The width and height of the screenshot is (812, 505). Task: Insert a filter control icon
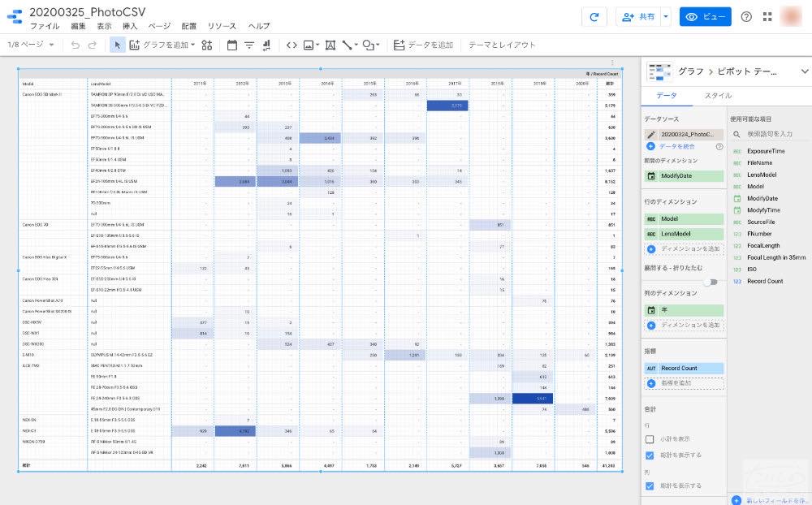[249, 45]
